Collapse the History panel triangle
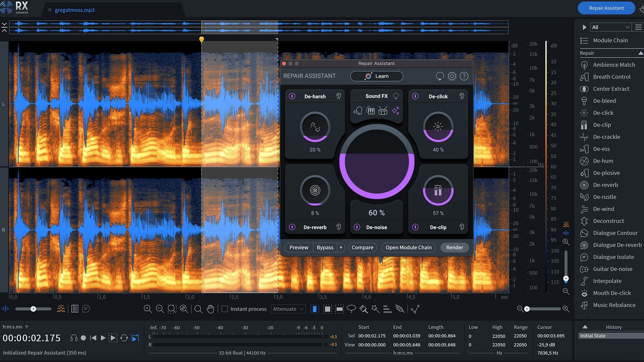Viewport: 644px width, 362px height. pos(585,327)
